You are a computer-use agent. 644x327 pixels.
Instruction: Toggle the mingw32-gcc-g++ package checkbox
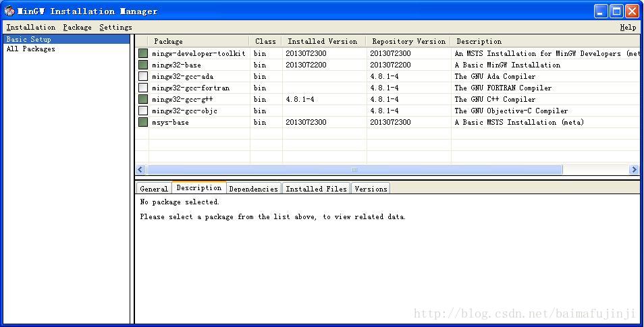(x=143, y=99)
